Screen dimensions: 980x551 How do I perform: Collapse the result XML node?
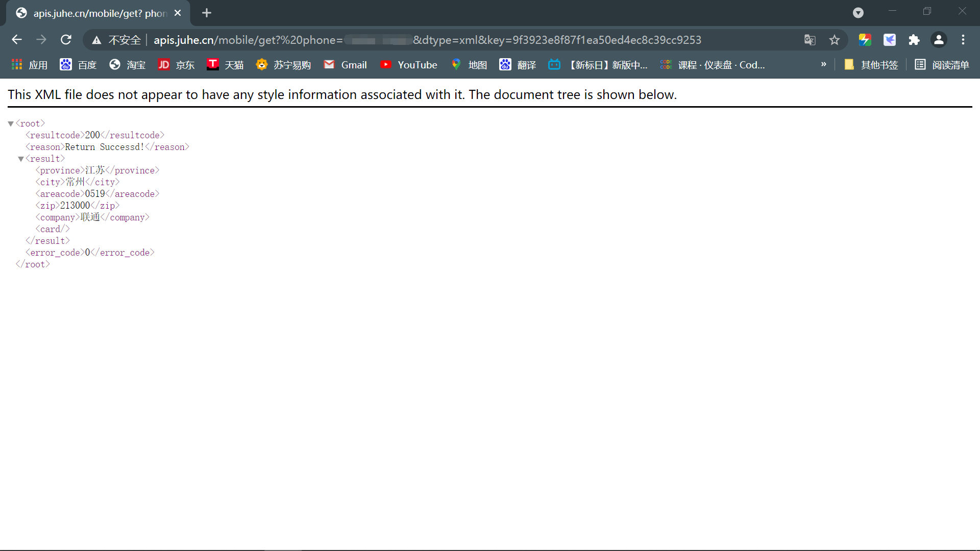(x=21, y=159)
